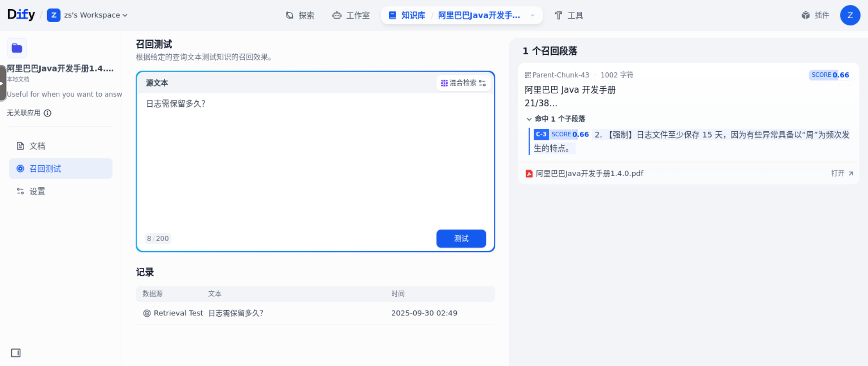Collapse 命中 1 个子段落 section
Screen dimensions: 868x366
555,119
